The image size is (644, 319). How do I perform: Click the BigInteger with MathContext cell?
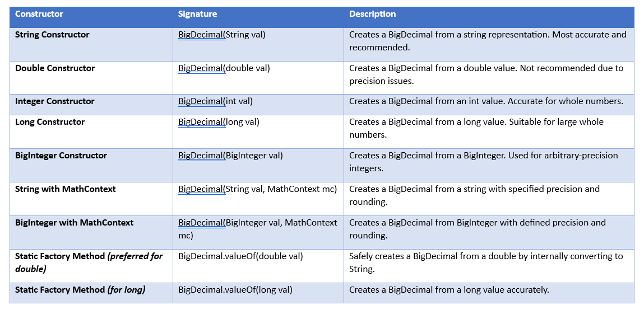pos(74,223)
